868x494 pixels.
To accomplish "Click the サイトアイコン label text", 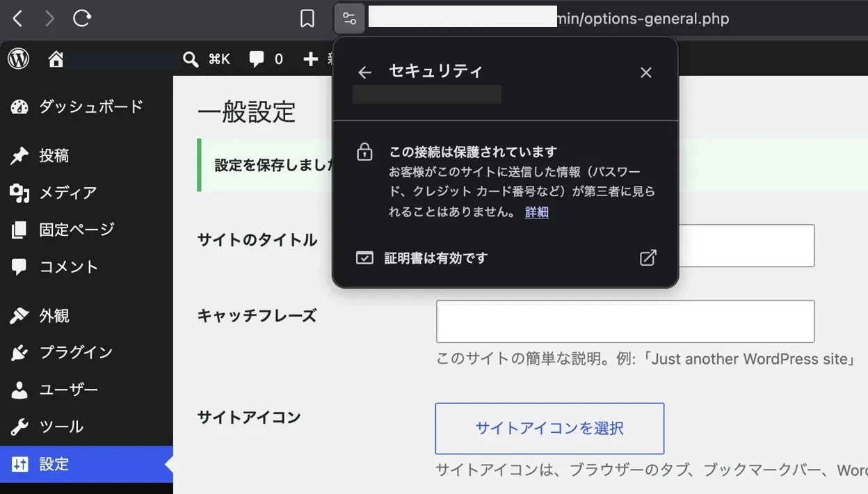I will (x=249, y=417).
